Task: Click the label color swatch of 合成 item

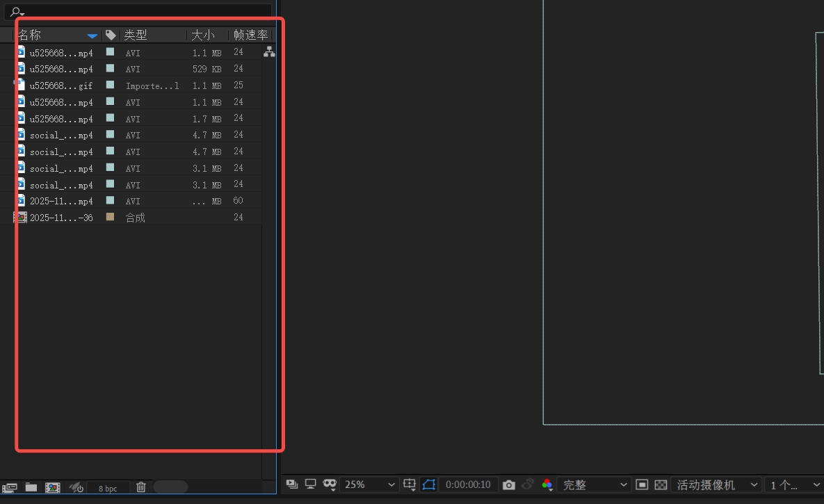Action: pyautogui.click(x=110, y=217)
